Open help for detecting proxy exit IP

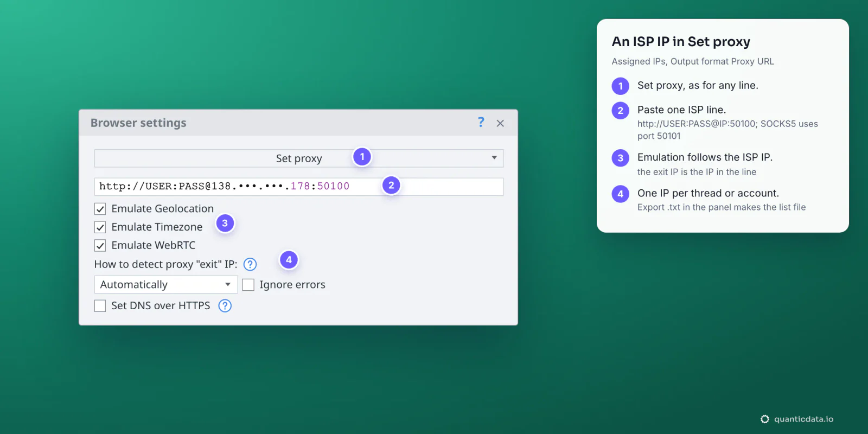[250, 264]
